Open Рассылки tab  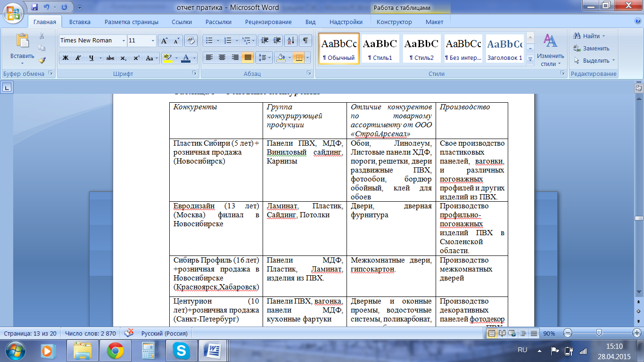(x=218, y=22)
